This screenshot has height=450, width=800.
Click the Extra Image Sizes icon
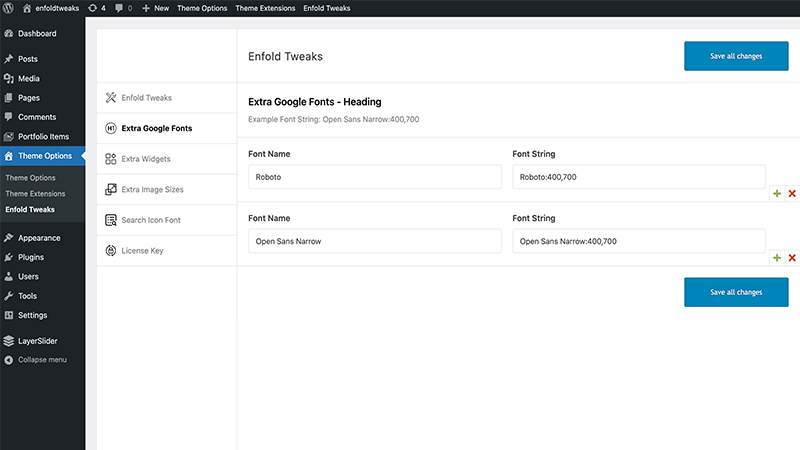click(111, 189)
